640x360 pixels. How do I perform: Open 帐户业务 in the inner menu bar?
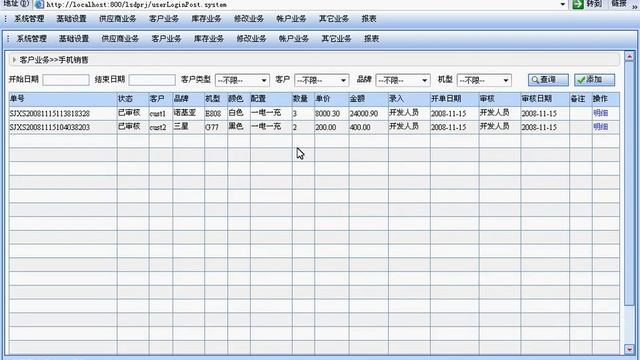(x=293, y=39)
